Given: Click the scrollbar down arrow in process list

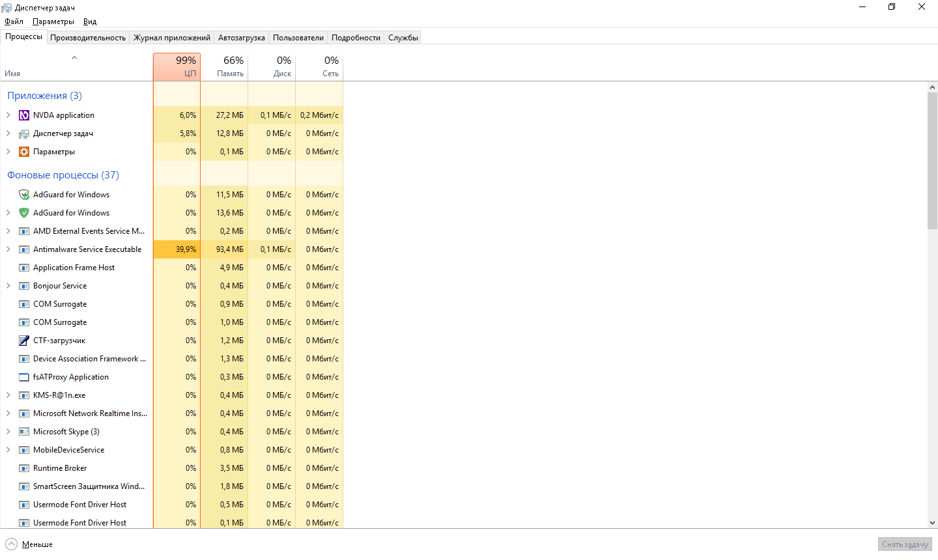Looking at the screenshot, I should pyautogui.click(x=932, y=522).
